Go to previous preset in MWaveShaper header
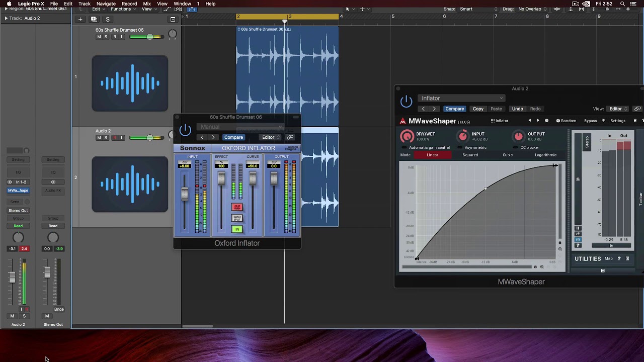Screen dimensions: 644x362 pyautogui.click(x=423, y=109)
